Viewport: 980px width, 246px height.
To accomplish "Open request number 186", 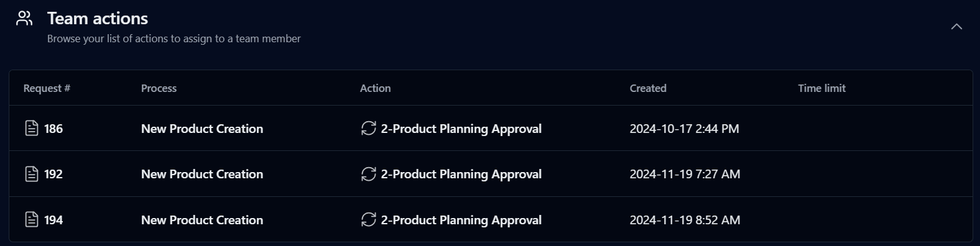I will (x=53, y=129).
